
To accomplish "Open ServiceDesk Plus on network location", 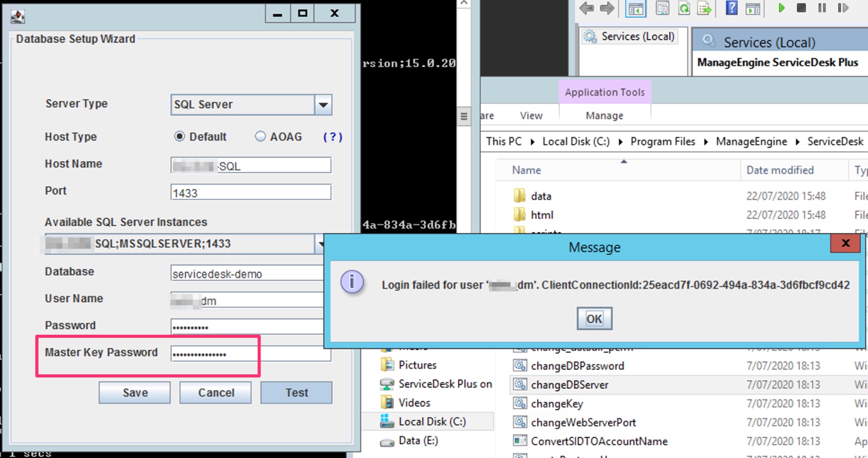I will 436,384.
